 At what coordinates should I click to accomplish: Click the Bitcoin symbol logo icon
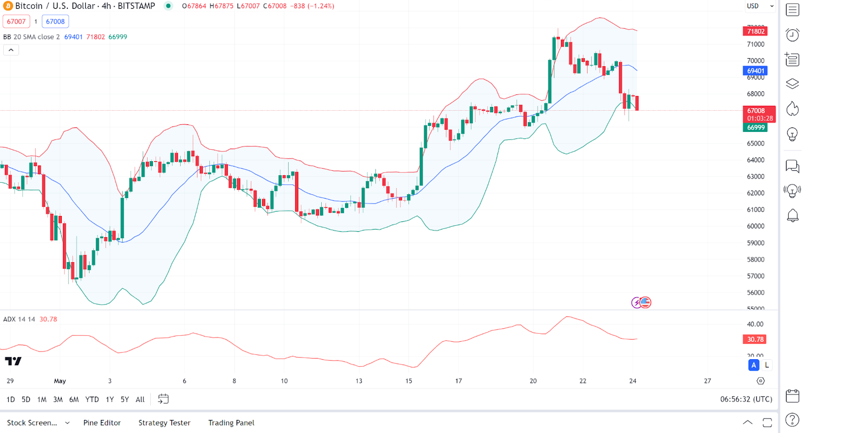click(x=8, y=6)
